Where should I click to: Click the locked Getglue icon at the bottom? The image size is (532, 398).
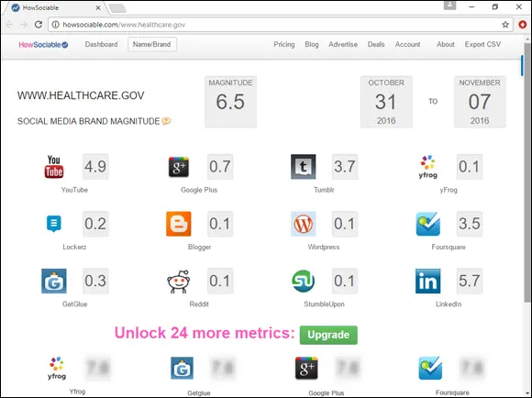pyautogui.click(x=183, y=368)
